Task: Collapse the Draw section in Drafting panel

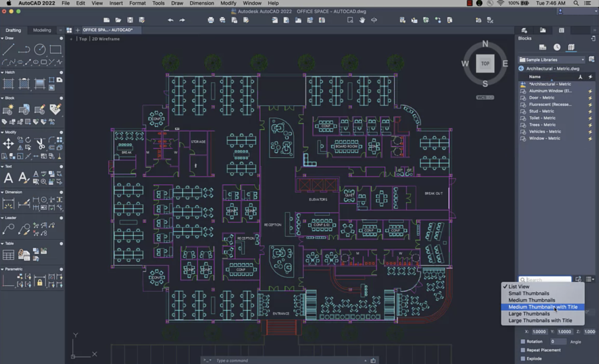Action: [3, 37]
